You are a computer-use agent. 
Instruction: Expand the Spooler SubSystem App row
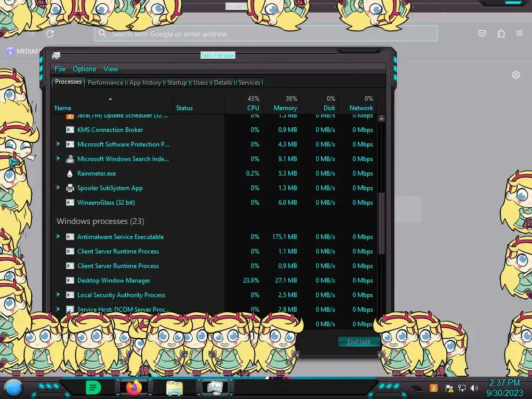pos(58,188)
